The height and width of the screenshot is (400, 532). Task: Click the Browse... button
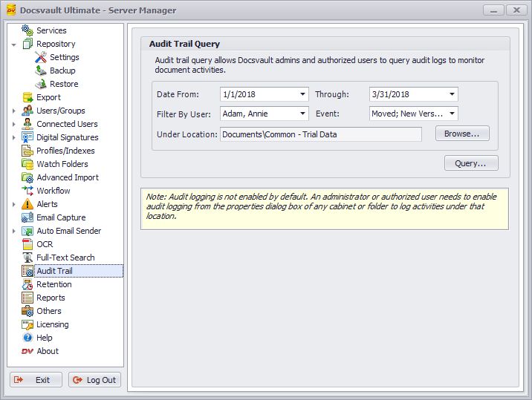click(462, 134)
